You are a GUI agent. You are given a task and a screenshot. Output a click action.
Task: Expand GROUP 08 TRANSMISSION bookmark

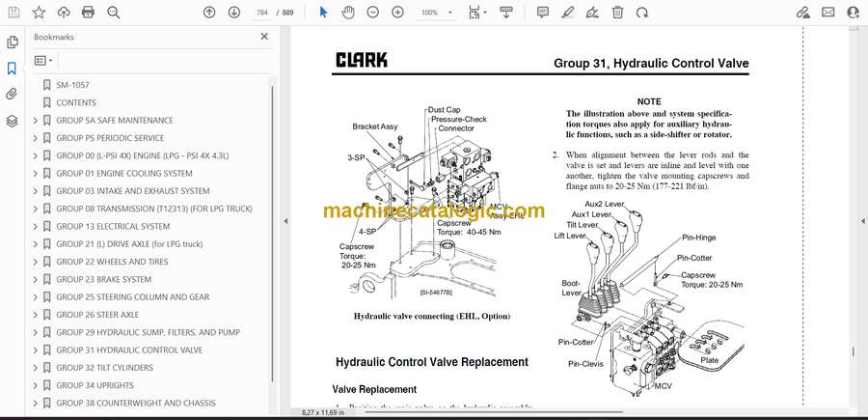[x=36, y=209]
